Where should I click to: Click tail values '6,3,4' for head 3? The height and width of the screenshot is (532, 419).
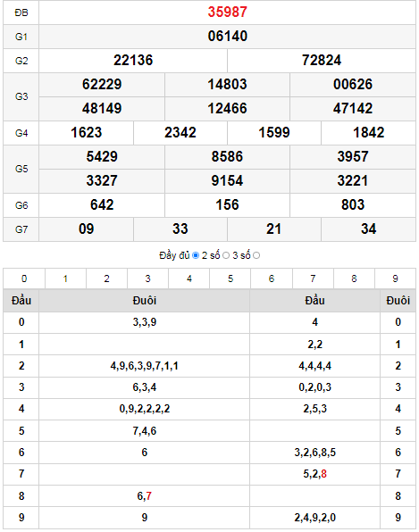(145, 387)
